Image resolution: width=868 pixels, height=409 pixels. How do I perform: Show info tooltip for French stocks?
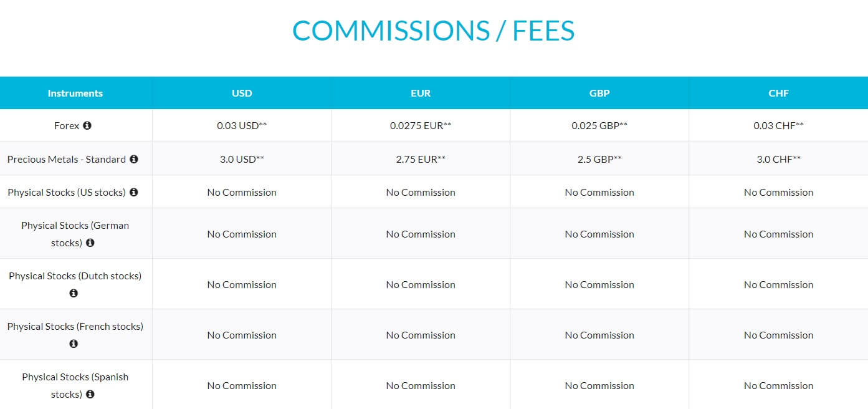tap(74, 344)
